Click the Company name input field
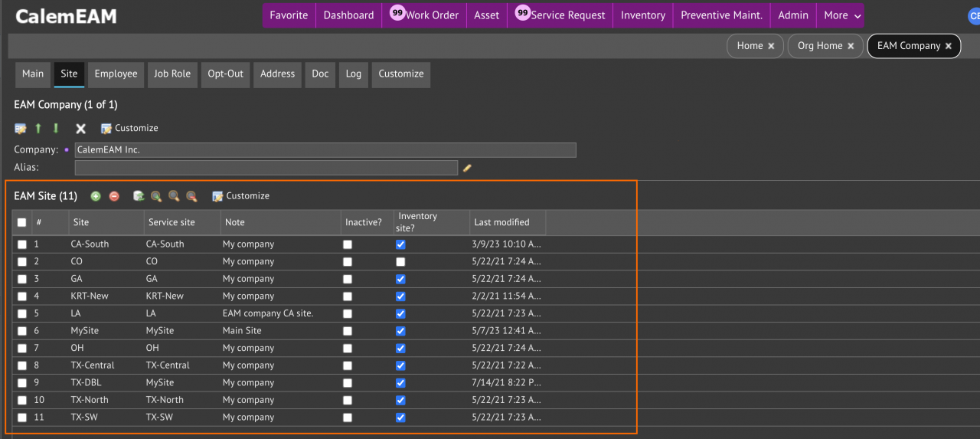This screenshot has height=439, width=980. (x=325, y=150)
